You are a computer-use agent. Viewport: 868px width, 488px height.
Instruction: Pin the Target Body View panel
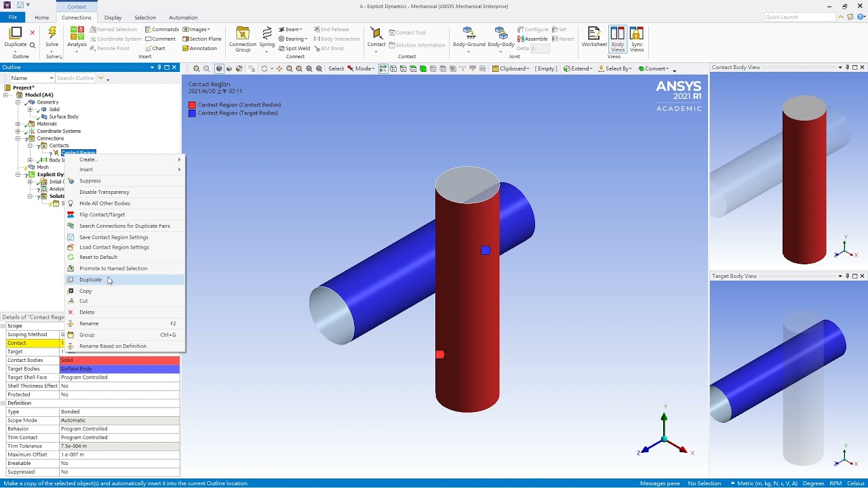[x=847, y=276]
